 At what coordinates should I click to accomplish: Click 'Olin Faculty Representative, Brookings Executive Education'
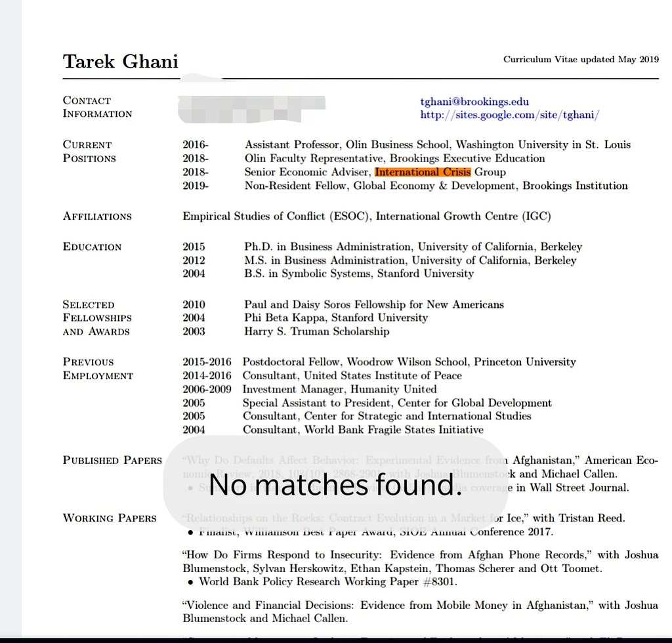tap(394, 159)
